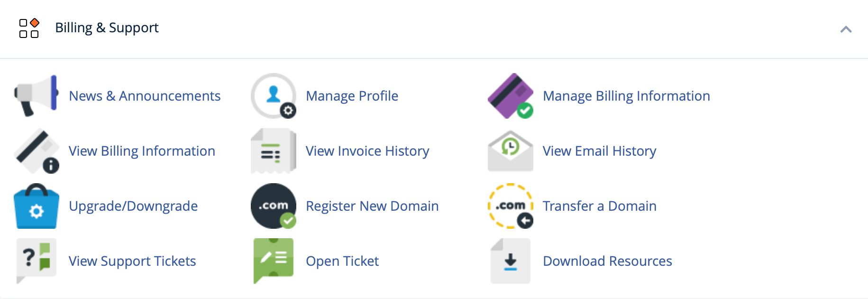868x299 pixels.
Task: Open the View Support Tickets question icon
Action: (x=37, y=261)
